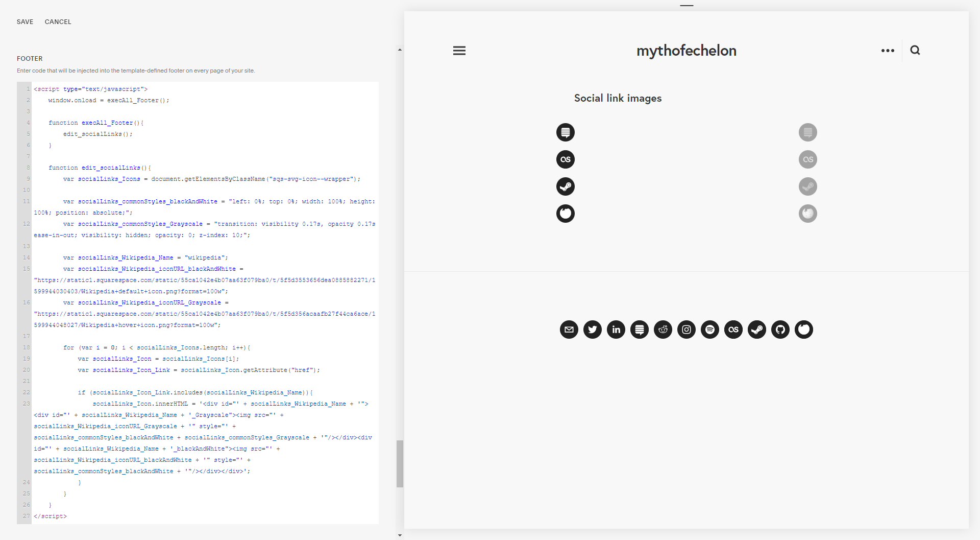Cancel the code injection edits
The height and width of the screenshot is (540, 980).
point(58,21)
